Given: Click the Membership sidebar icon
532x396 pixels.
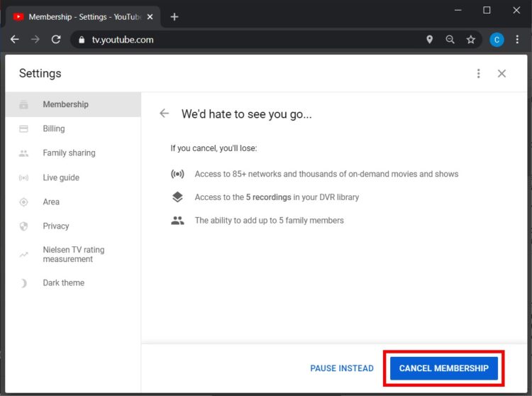Looking at the screenshot, I should [23, 104].
